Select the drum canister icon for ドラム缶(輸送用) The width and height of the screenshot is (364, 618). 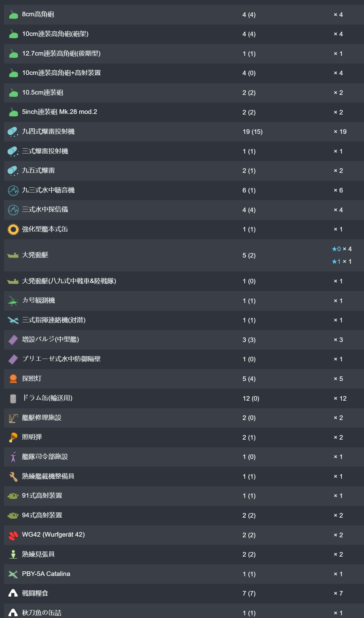13,398
